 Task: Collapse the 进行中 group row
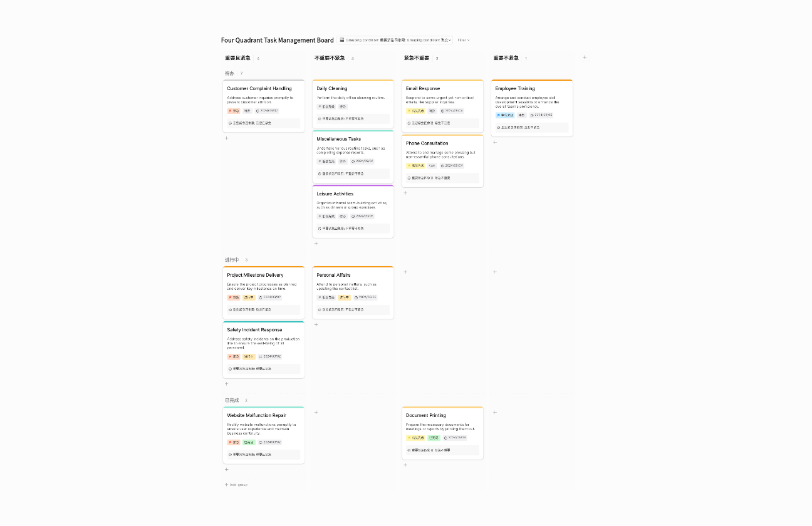pos(232,260)
